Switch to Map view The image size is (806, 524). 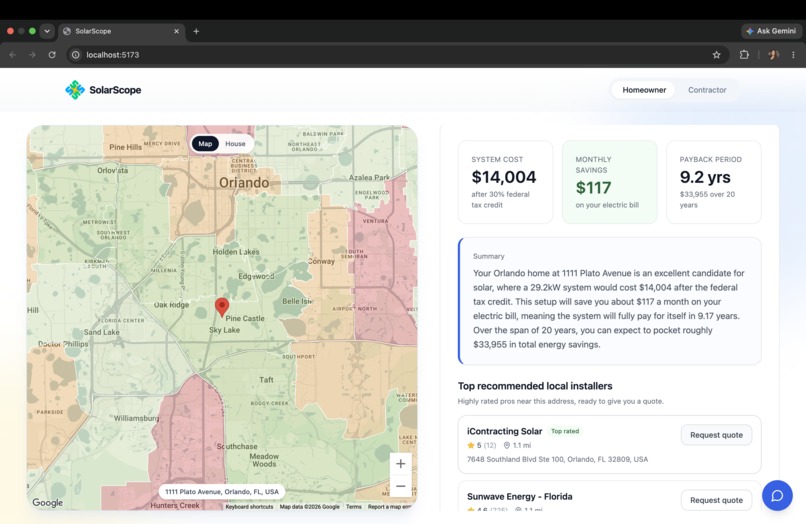pyautogui.click(x=205, y=143)
